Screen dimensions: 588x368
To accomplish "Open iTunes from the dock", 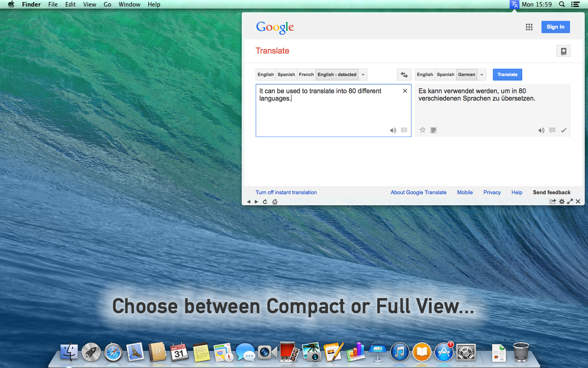I will [x=400, y=352].
